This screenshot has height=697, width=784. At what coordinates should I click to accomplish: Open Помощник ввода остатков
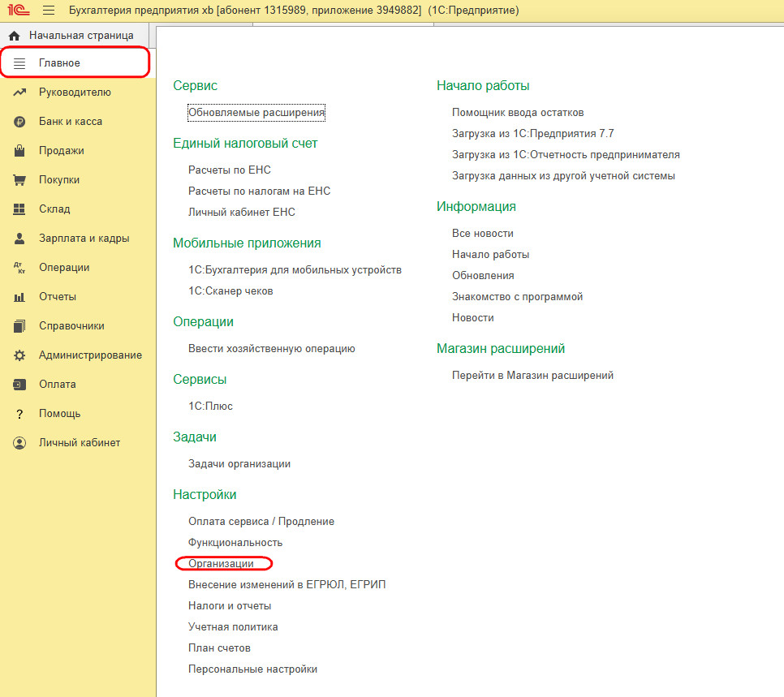tap(518, 113)
